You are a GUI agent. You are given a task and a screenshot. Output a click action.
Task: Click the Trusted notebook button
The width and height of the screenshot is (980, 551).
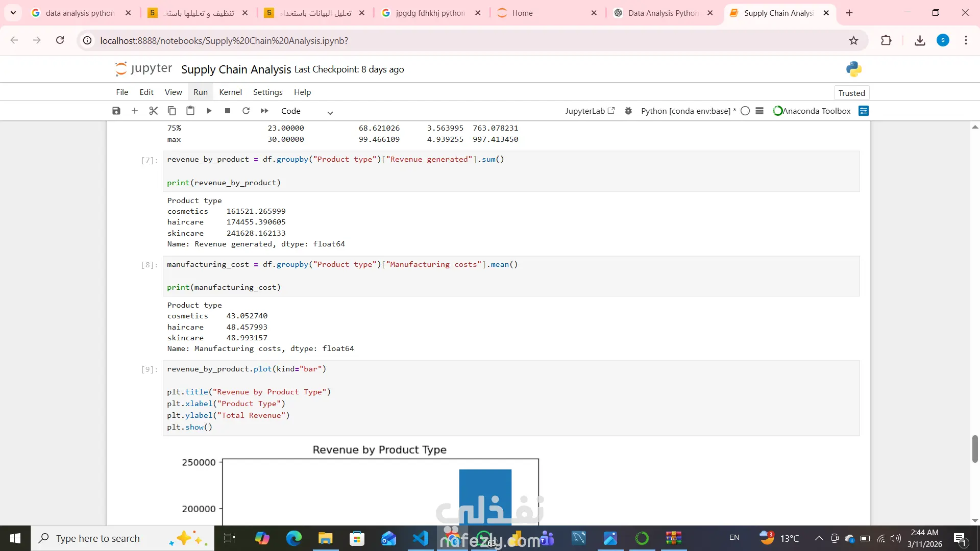pyautogui.click(x=851, y=93)
